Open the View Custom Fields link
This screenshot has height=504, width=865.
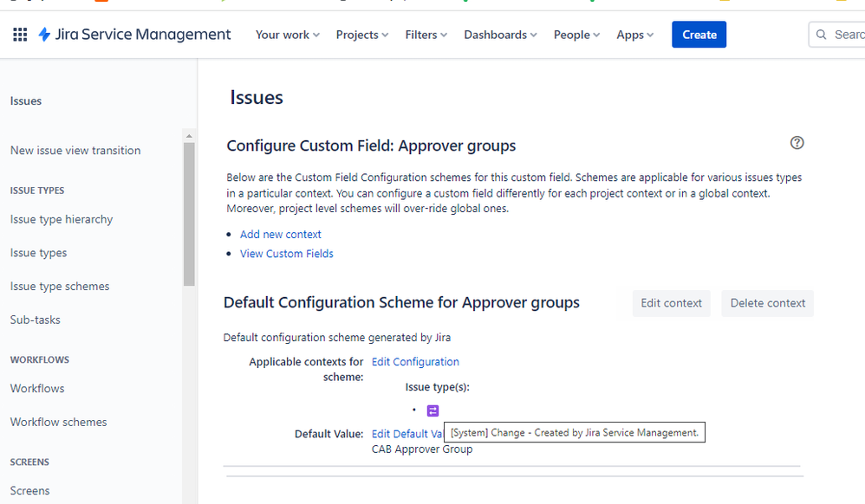coord(286,253)
